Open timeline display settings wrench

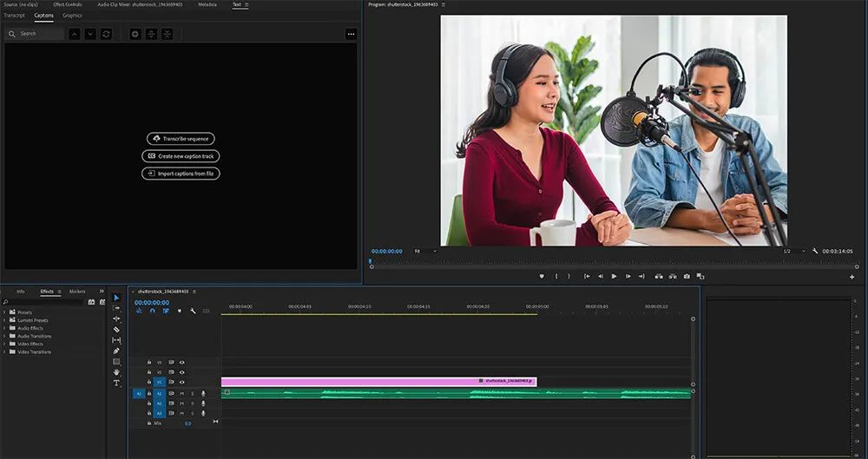[x=193, y=311]
